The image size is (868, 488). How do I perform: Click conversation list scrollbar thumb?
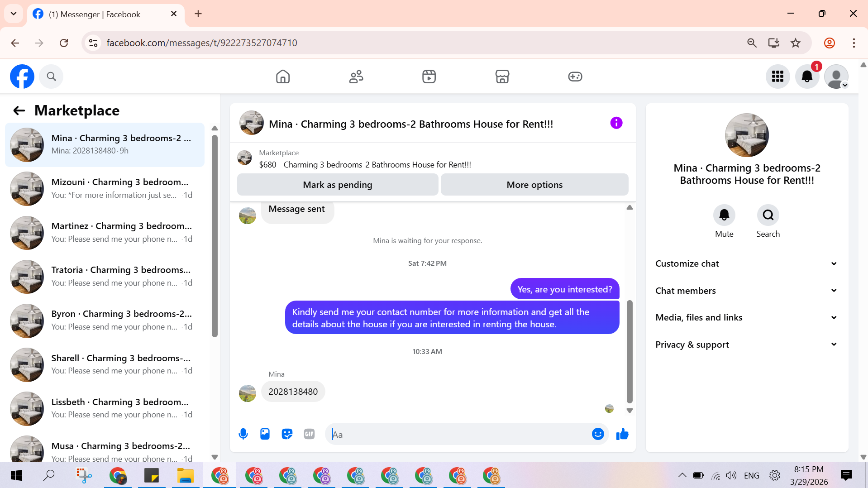point(215,235)
